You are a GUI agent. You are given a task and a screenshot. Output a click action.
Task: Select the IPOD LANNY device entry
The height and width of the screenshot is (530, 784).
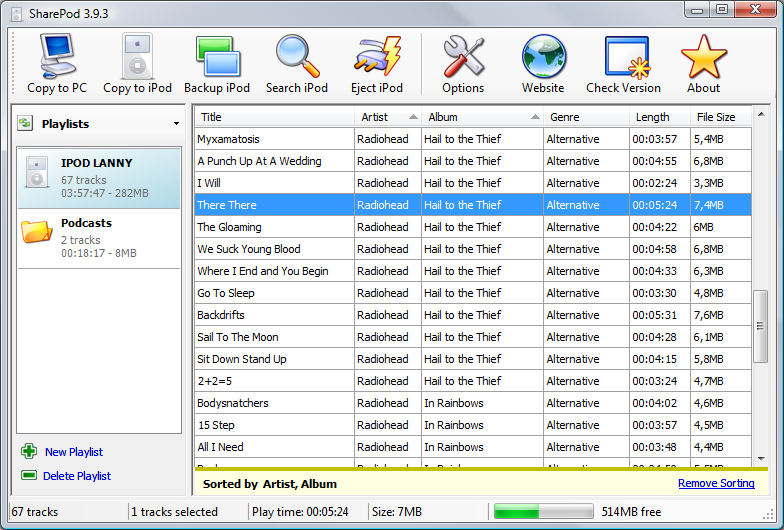click(99, 178)
